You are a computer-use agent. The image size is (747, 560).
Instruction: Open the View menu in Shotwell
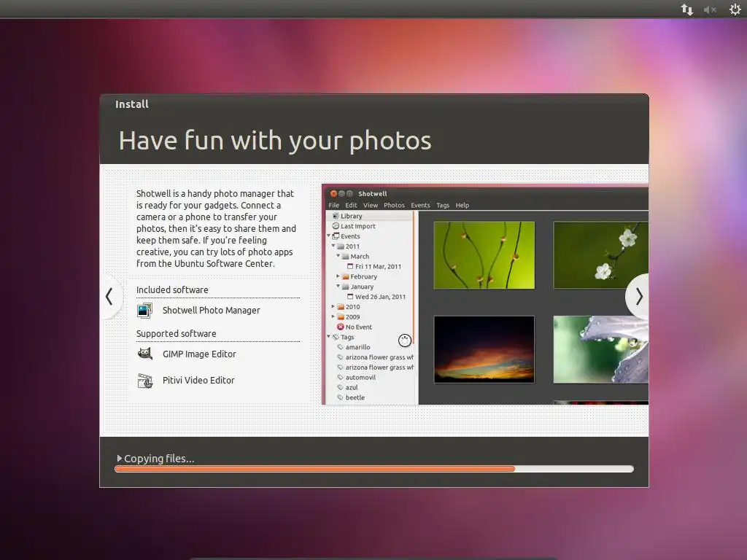(x=370, y=205)
